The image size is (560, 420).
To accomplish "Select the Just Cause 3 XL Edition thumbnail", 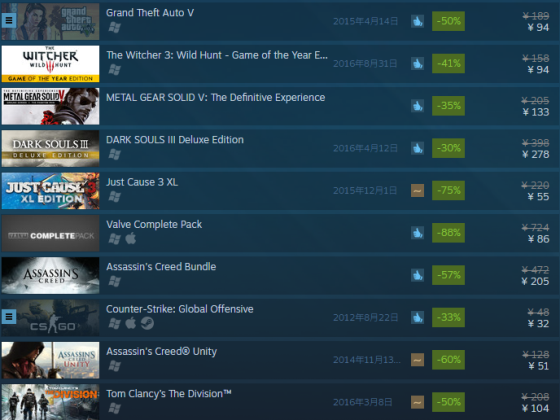I will (x=50, y=191).
